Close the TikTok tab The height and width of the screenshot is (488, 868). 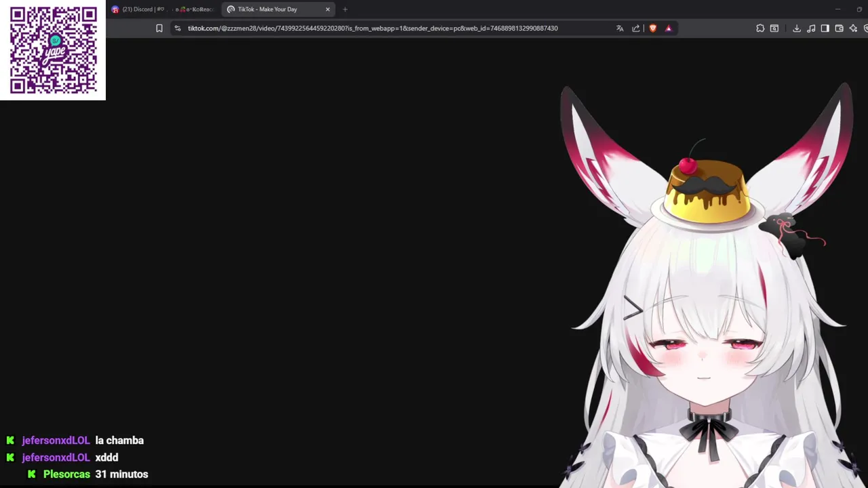328,9
